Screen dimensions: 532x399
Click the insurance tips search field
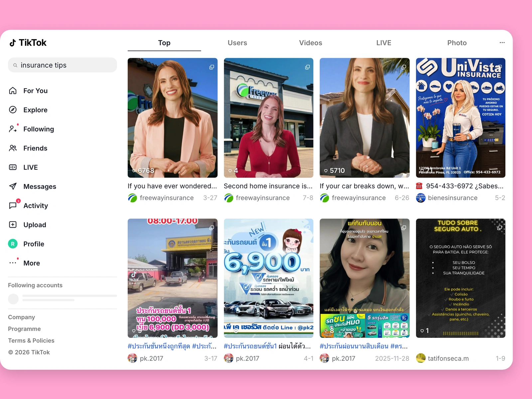63,65
